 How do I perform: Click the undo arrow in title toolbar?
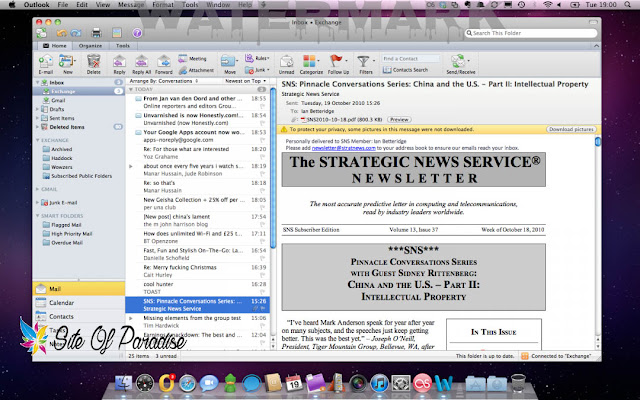(x=62, y=33)
